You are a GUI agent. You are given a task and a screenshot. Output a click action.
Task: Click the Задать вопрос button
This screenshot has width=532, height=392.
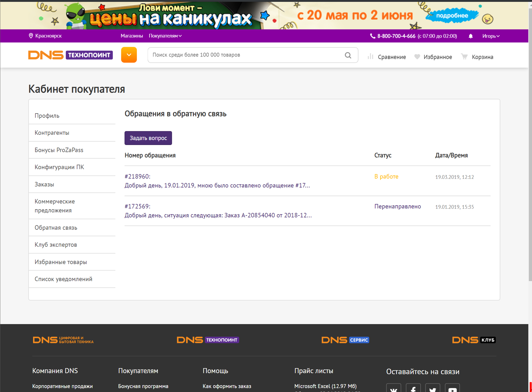tap(148, 138)
